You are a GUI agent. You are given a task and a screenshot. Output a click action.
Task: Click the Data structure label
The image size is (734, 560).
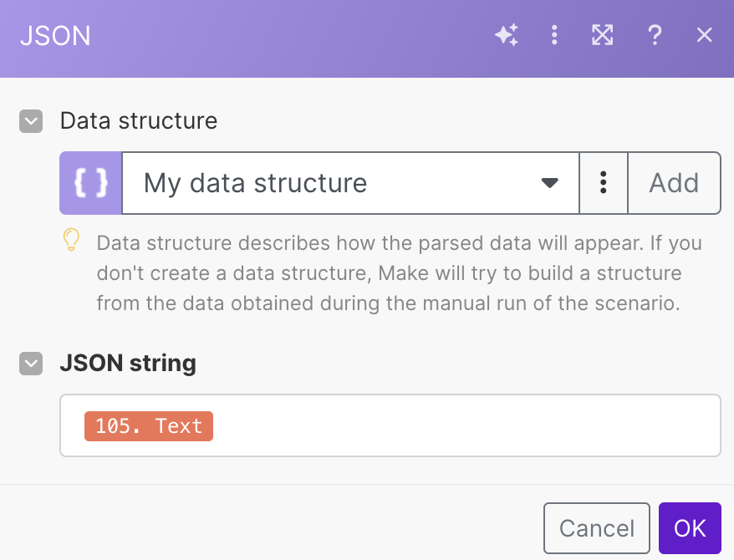(x=139, y=121)
